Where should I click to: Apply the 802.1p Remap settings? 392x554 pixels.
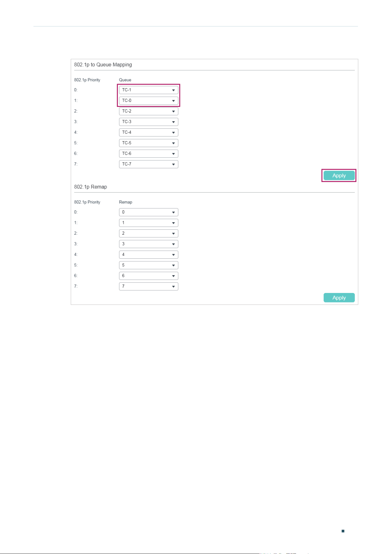[x=339, y=298]
